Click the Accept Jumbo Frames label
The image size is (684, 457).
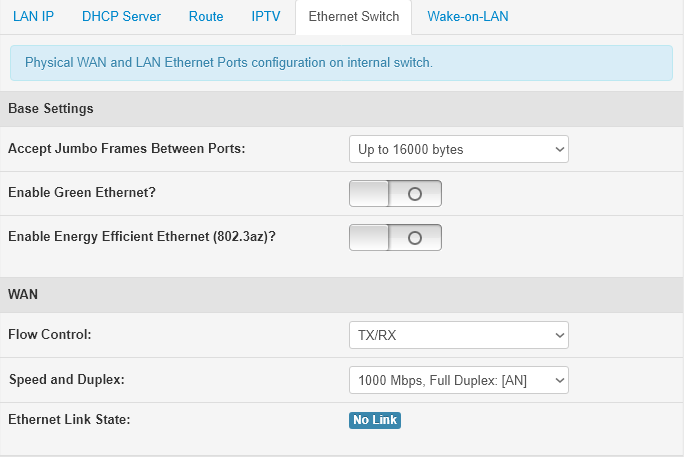[127, 149]
